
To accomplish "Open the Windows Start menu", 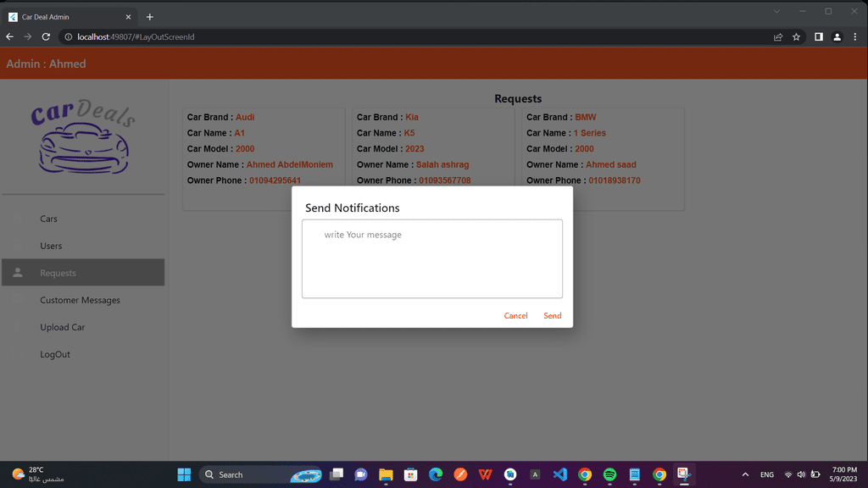I will click(x=184, y=474).
